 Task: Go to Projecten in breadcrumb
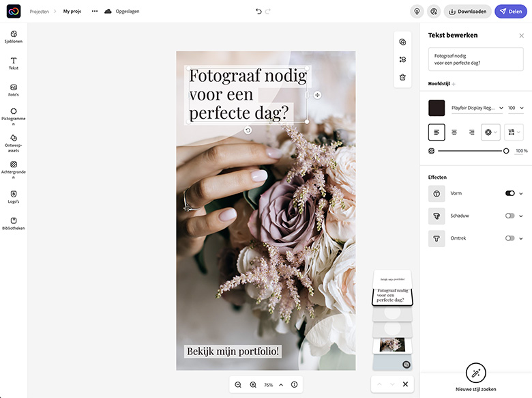click(x=39, y=12)
